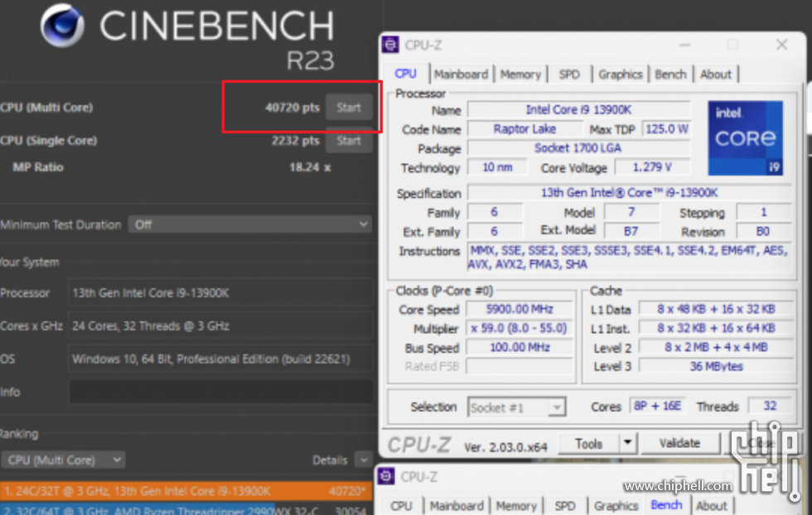812x515 pixels.
Task: Click the Instructions list in CPU-Z
Action: point(629,257)
